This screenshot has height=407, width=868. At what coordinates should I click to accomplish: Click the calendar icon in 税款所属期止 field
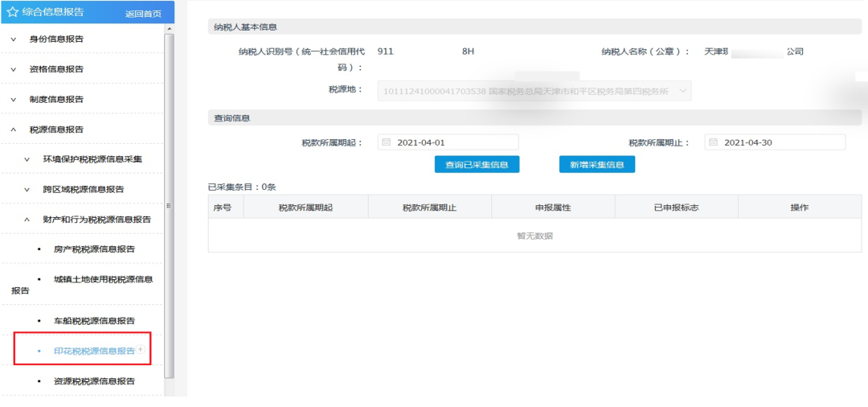pos(714,142)
